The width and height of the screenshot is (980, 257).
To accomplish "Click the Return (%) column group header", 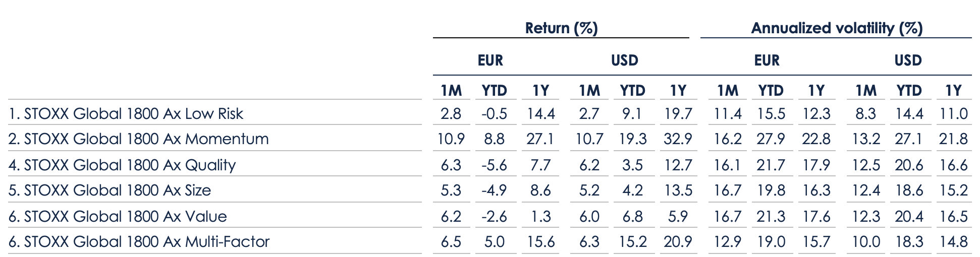I will click(561, 28).
